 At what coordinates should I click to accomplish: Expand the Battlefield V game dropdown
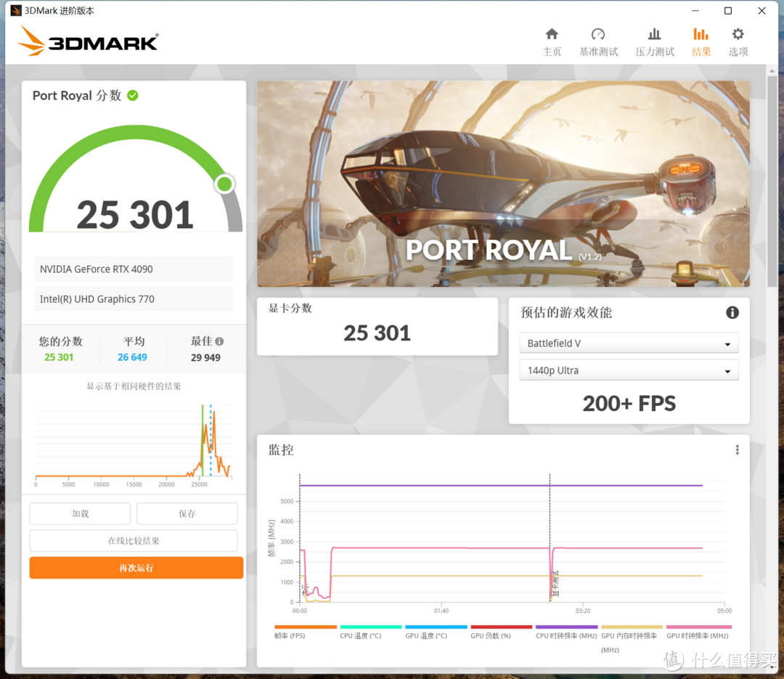[x=629, y=343]
